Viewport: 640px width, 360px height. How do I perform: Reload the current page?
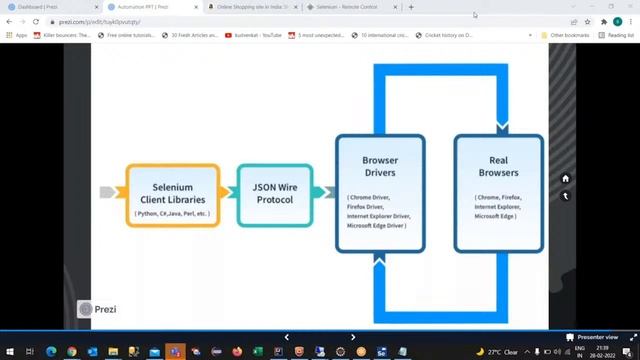click(x=36, y=22)
